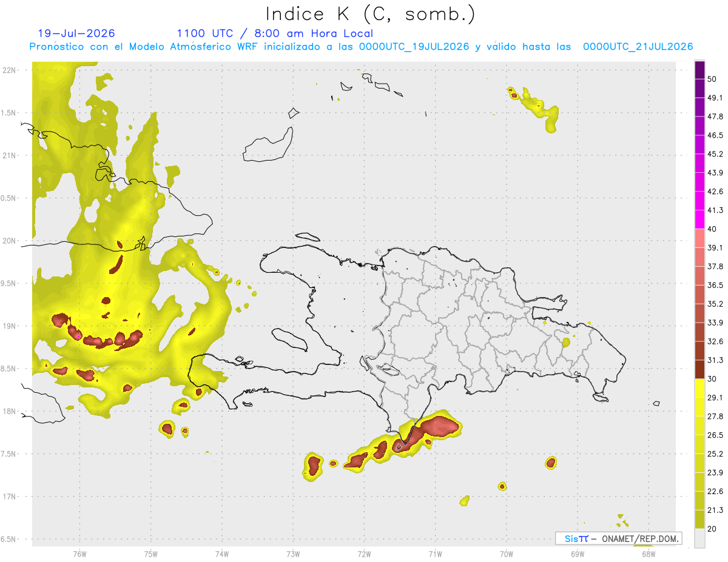This screenshot has width=728, height=562.
Task: Click the 75W longitude axis label
Action: tap(150, 554)
